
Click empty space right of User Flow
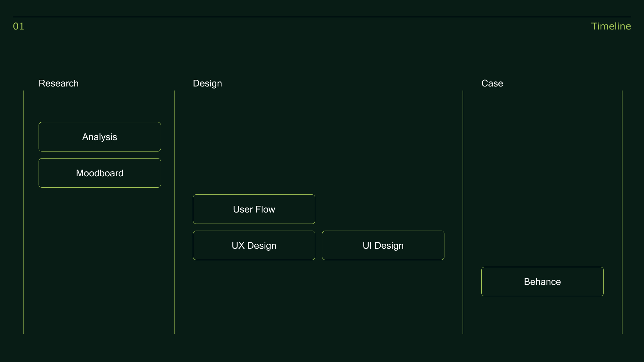(383, 209)
